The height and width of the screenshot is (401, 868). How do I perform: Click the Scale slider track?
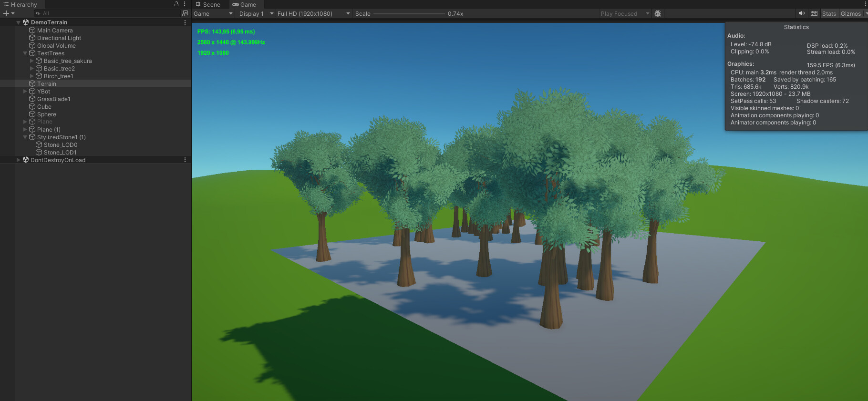pos(409,14)
